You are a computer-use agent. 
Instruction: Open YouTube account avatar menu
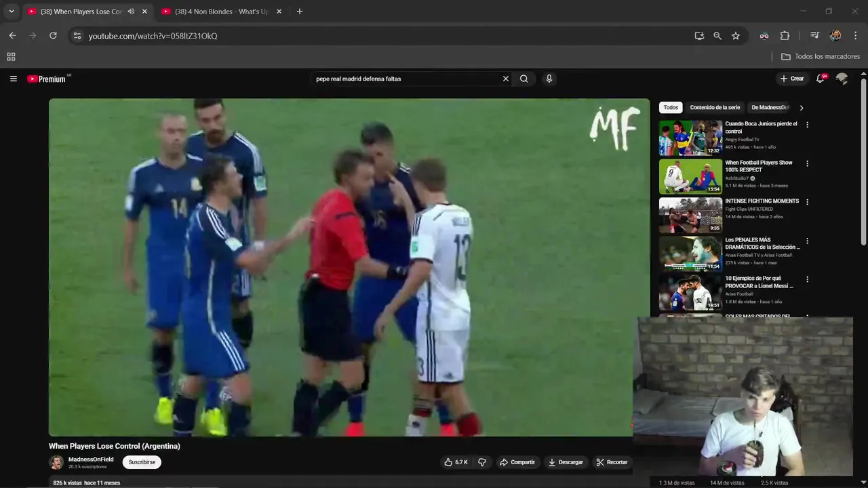pyautogui.click(x=842, y=79)
